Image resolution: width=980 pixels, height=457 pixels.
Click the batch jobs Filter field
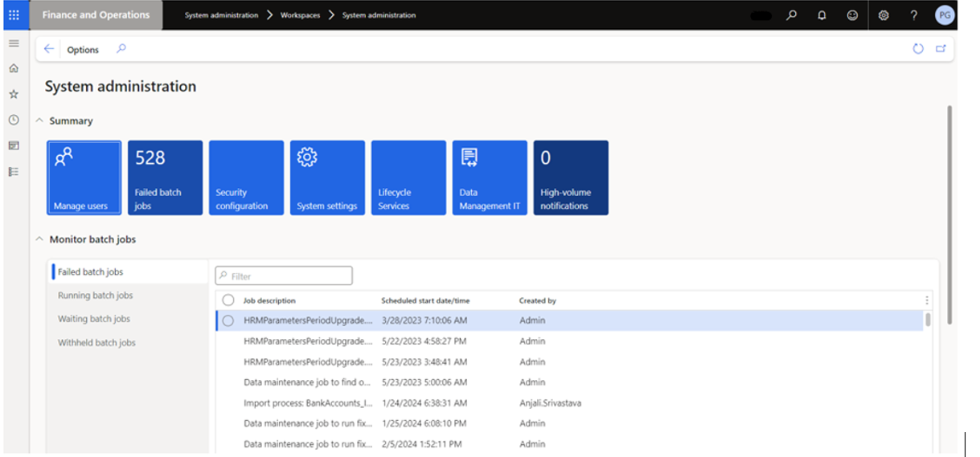pos(289,276)
